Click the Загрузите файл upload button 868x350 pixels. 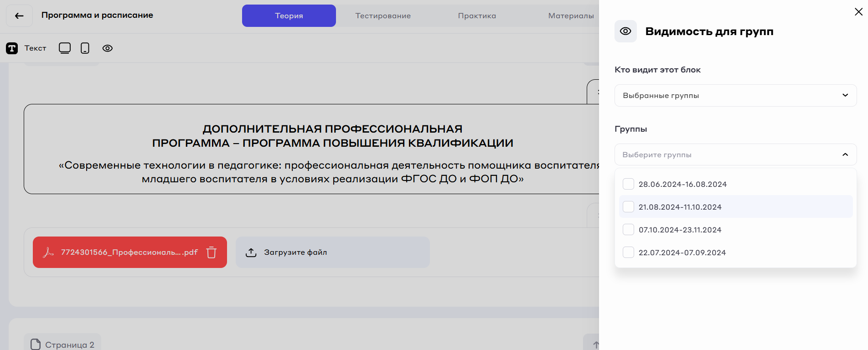(x=332, y=252)
